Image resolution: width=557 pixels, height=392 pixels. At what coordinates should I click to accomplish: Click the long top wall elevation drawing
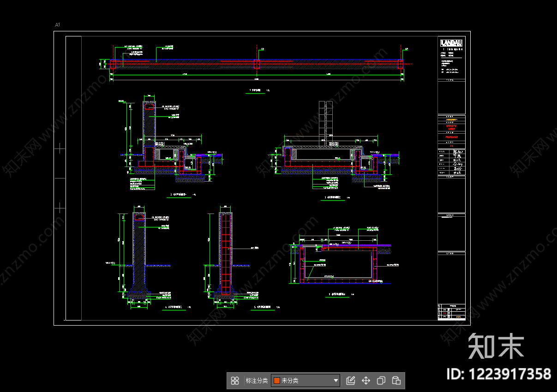pyautogui.click(x=257, y=65)
